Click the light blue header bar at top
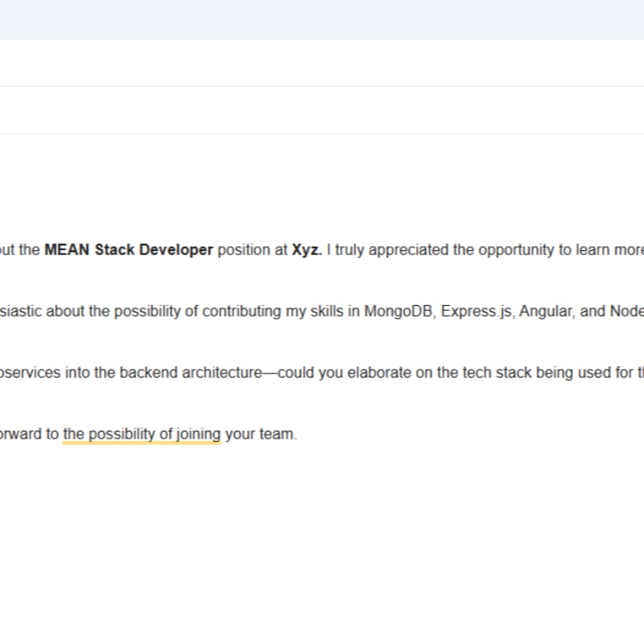This screenshot has height=644, width=644. 322,19
